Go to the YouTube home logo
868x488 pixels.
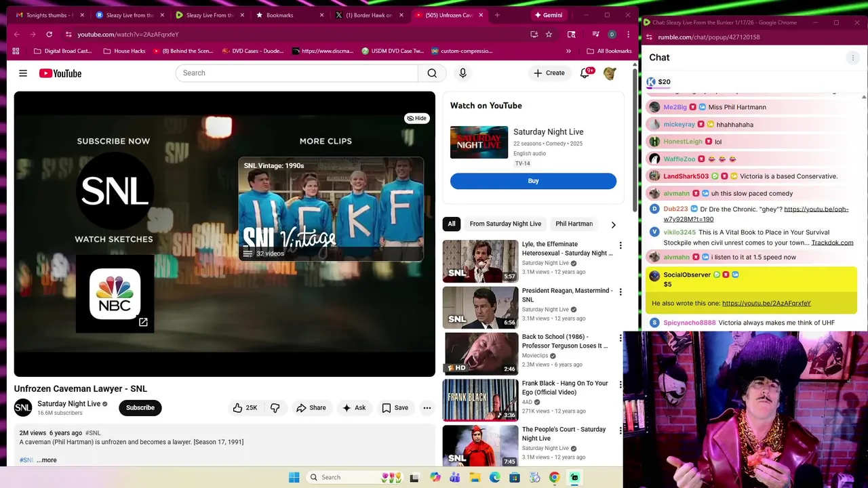coord(60,73)
